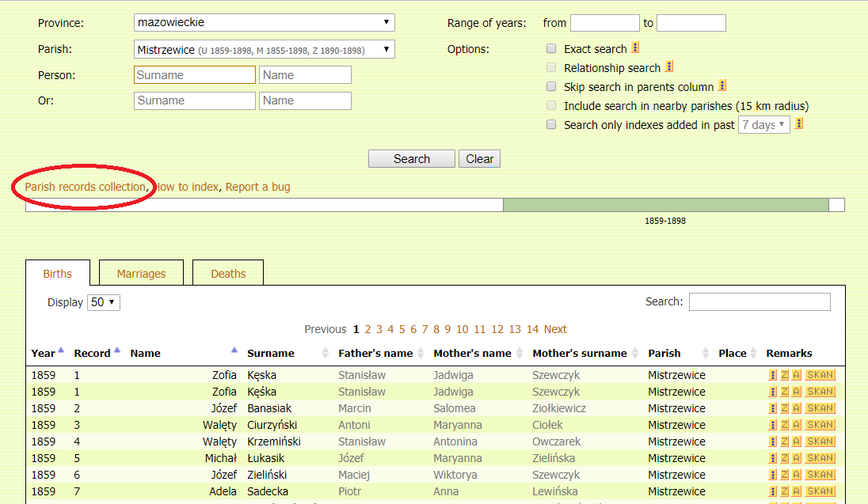Click info icon next to Exact search

[636, 48]
